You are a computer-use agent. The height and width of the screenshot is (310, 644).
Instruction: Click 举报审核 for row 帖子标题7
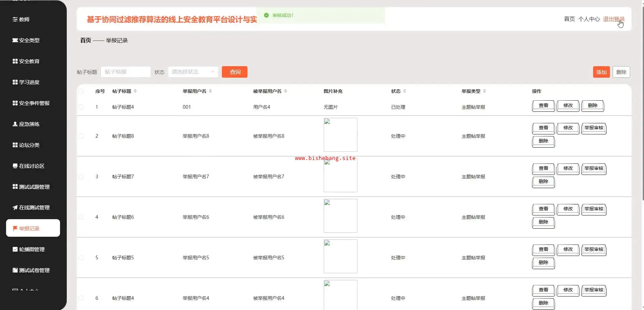point(594,169)
